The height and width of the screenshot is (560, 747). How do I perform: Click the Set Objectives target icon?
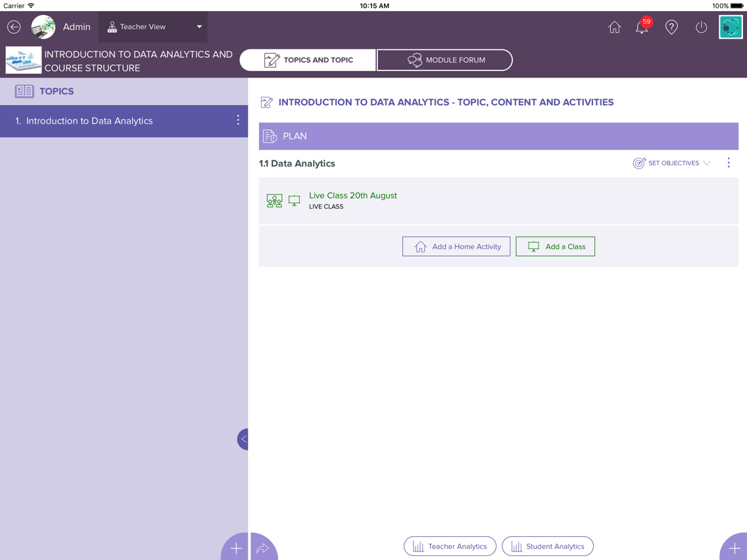click(639, 163)
